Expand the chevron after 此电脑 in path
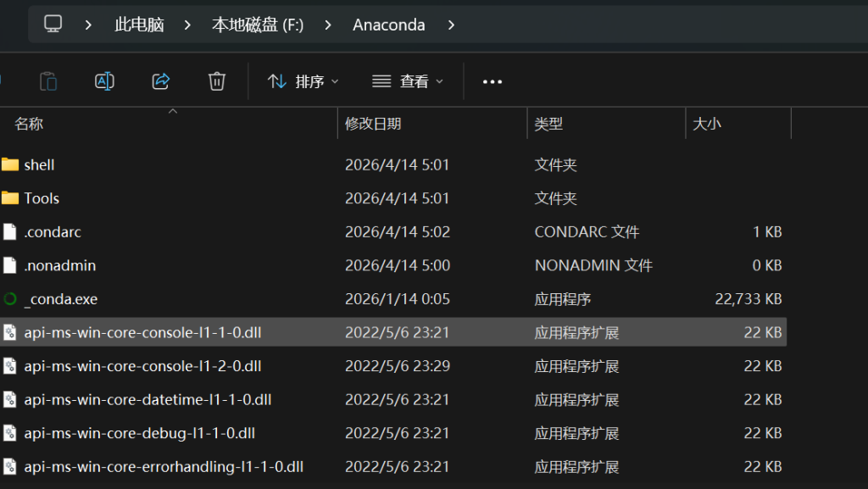This screenshot has width=868, height=489. (x=188, y=25)
